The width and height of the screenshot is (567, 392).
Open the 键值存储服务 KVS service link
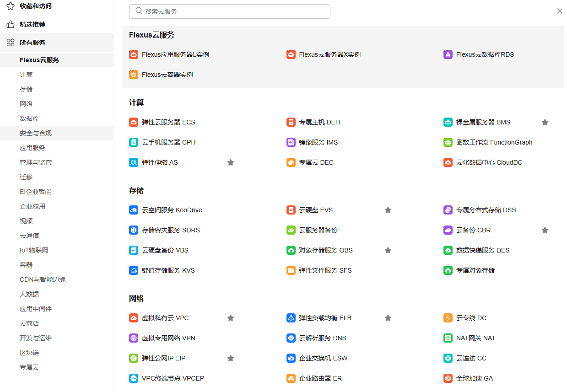[x=168, y=270]
